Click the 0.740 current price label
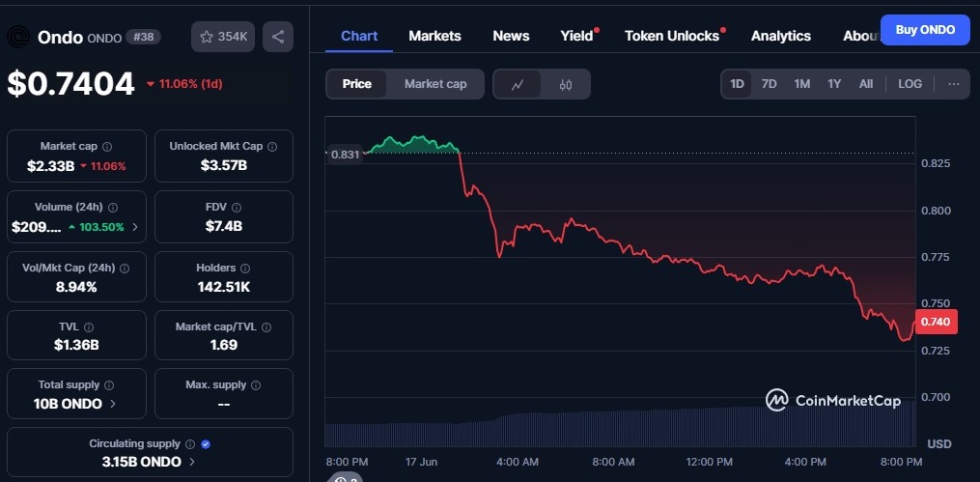The image size is (980, 482). click(x=936, y=322)
